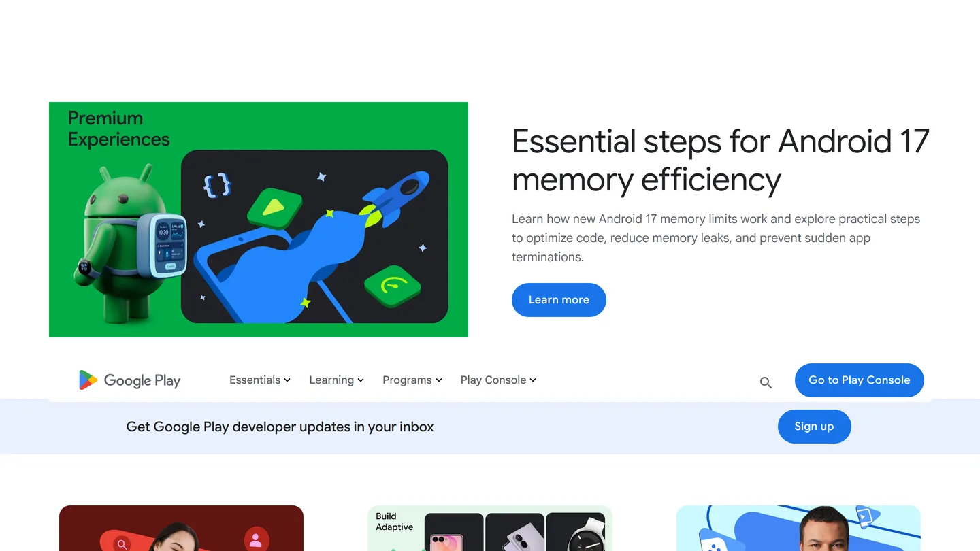
Task: Click the Learn more button
Action: [559, 300]
